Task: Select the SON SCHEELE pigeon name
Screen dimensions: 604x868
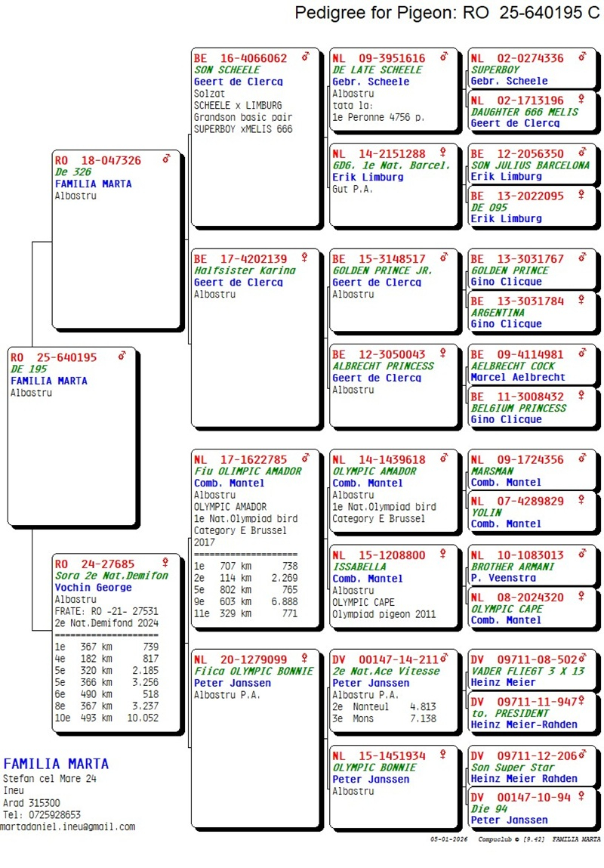Action: (226, 70)
